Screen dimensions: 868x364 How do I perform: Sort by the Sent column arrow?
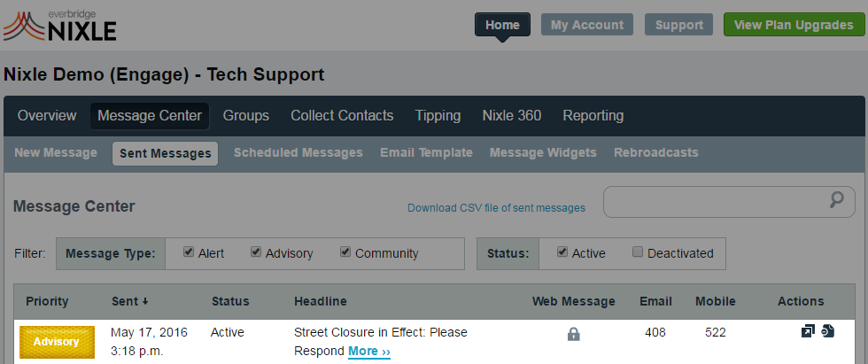[145, 302]
